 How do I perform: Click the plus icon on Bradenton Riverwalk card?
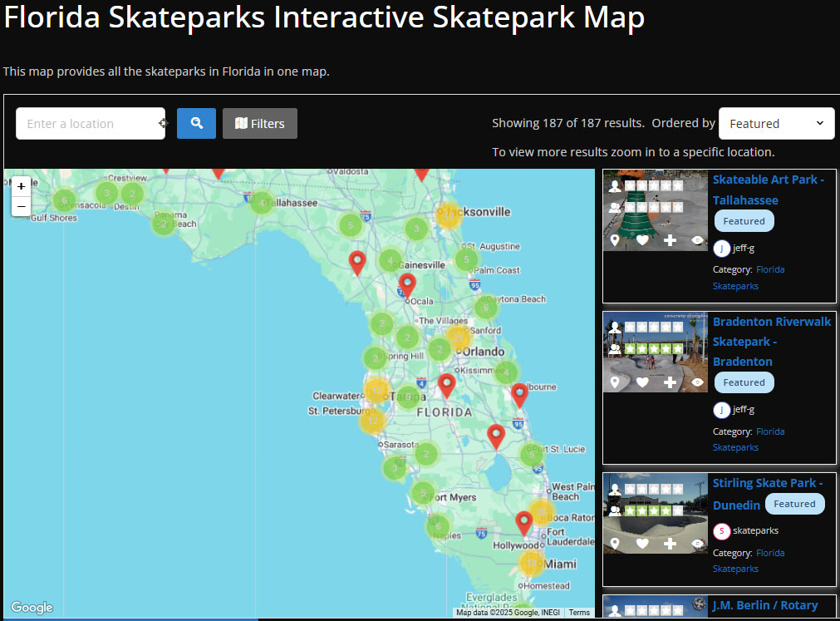coord(668,382)
